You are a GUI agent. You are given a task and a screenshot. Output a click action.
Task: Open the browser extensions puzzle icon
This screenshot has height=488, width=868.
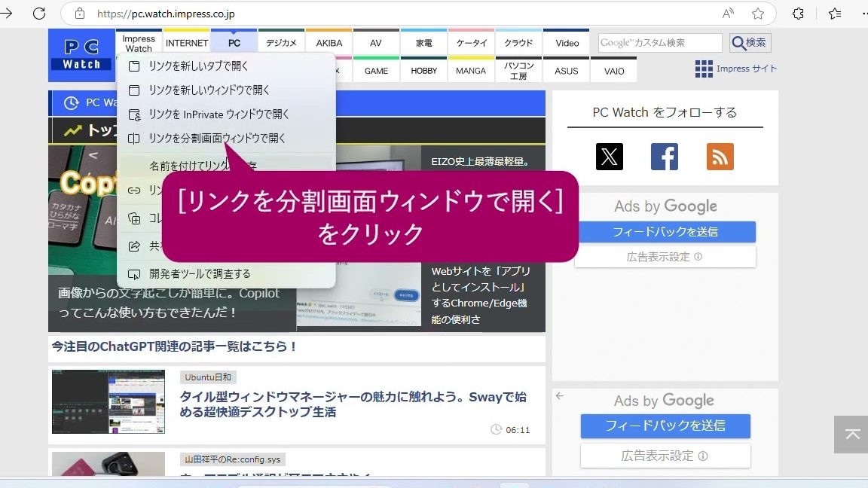798,14
